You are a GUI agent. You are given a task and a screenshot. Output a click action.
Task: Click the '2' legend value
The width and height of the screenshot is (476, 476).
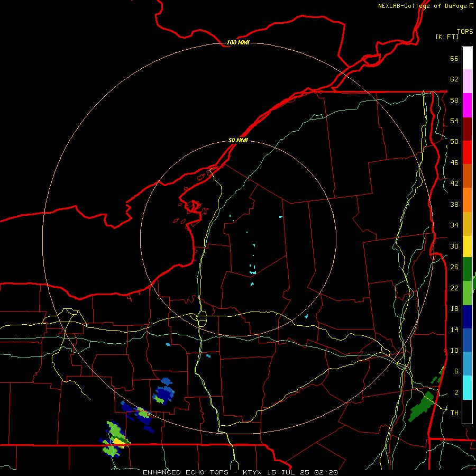(x=456, y=392)
